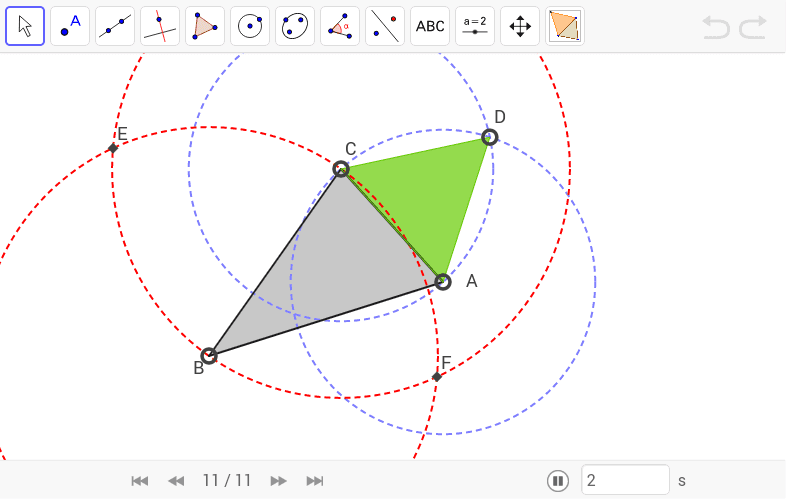Redo the last undone action

point(753,27)
